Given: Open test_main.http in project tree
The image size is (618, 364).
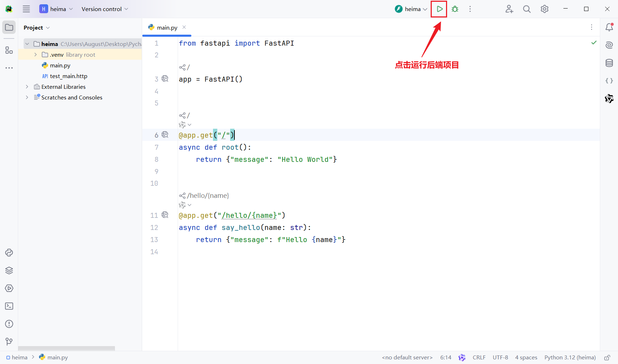Looking at the screenshot, I should (69, 76).
